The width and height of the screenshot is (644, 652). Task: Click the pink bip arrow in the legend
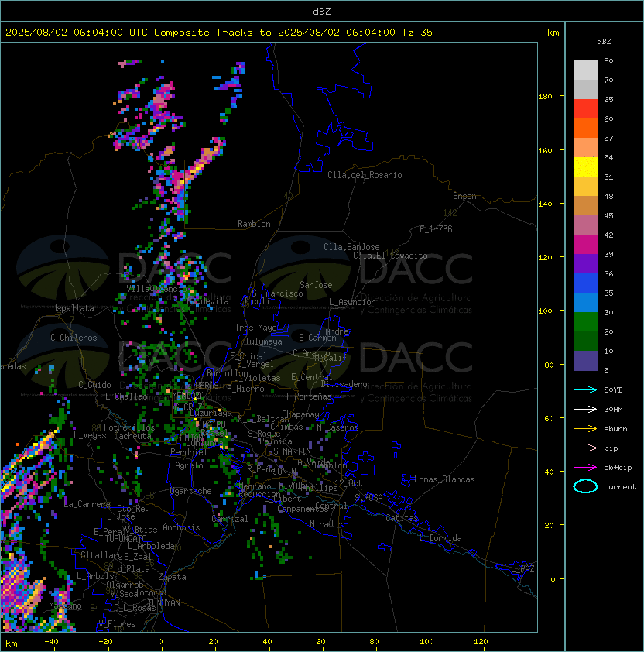pos(585,448)
